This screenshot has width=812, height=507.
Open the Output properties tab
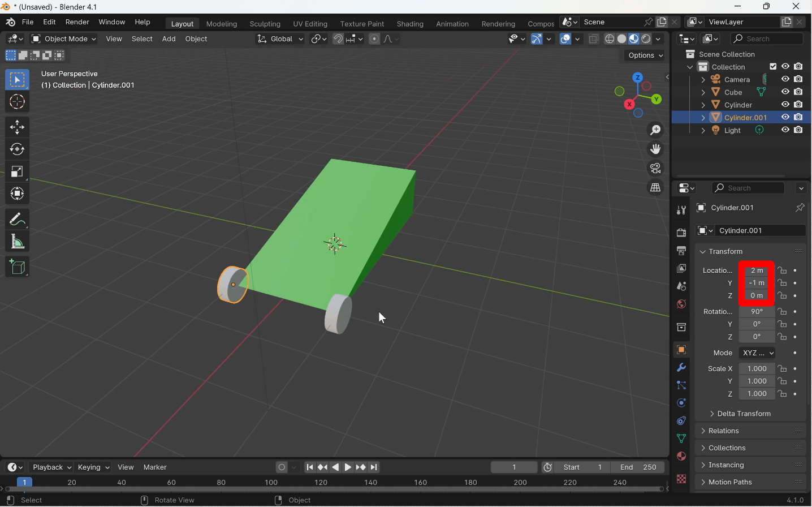(681, 251)
